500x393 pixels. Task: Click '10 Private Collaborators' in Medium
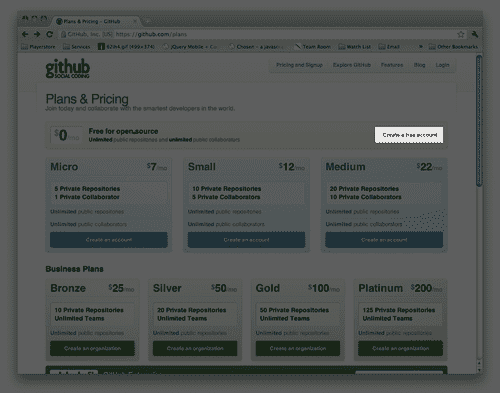click(x=365, y=197)
